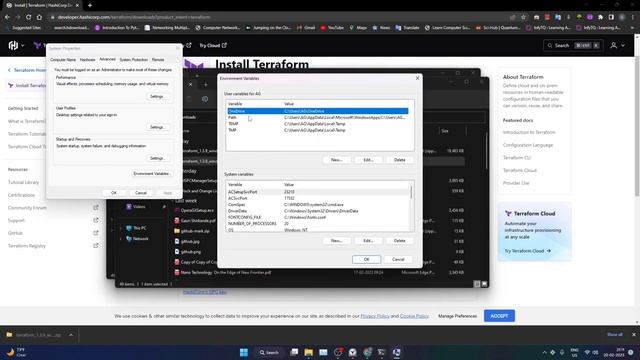Click Try Terraform Cloud link

[527, 251]
